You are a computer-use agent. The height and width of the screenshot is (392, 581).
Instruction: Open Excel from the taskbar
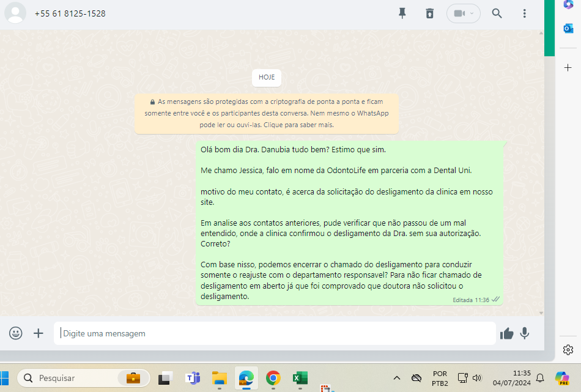[300, 378]
